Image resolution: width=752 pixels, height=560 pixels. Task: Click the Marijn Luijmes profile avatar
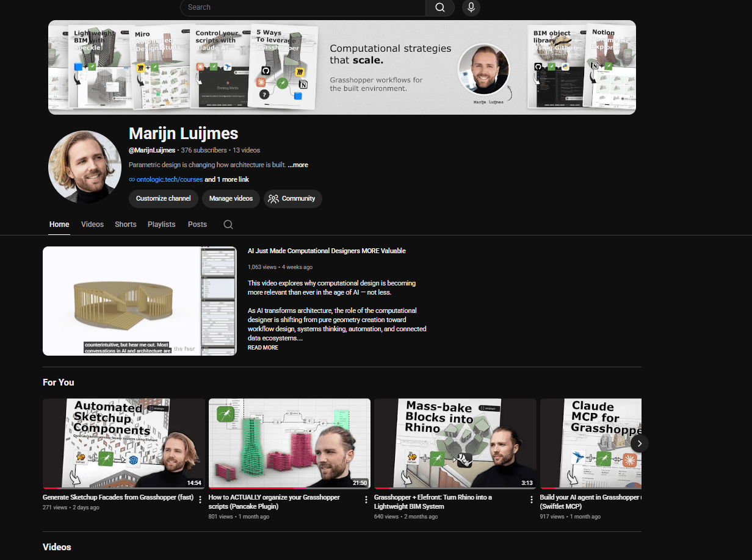85,167
